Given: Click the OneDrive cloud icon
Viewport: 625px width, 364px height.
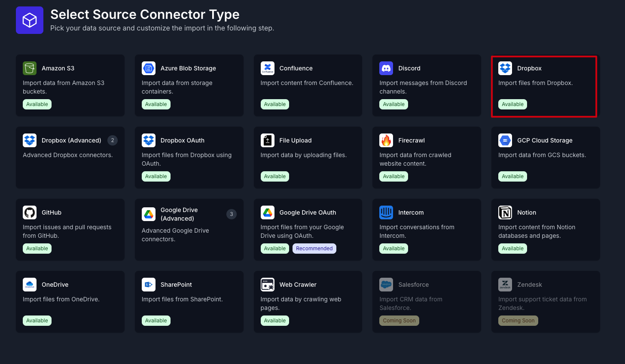Looking at the screenshot, I should point(30,285).
